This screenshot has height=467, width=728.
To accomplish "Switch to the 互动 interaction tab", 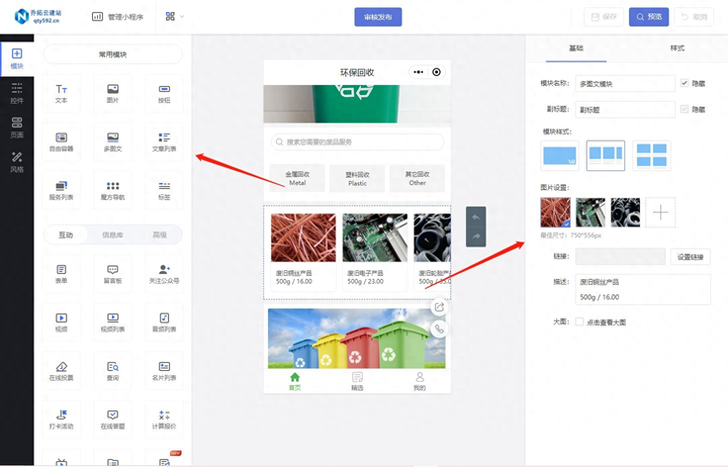I will [x=66, y=235].
